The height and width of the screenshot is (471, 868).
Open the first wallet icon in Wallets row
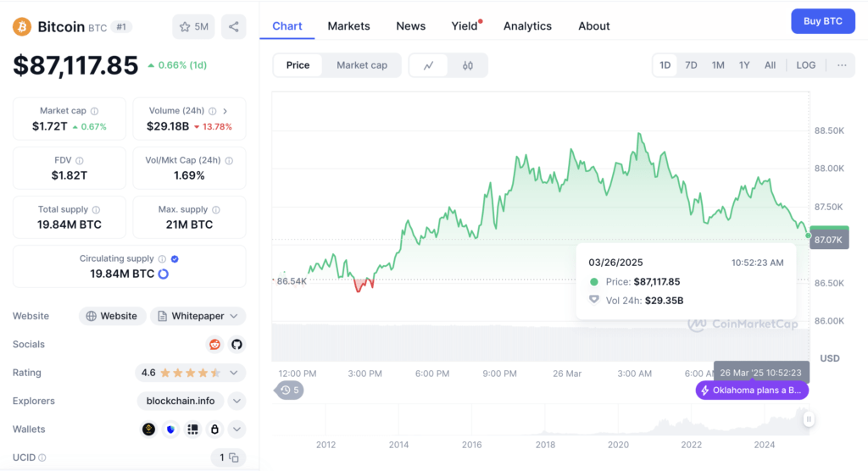[148, 429]
